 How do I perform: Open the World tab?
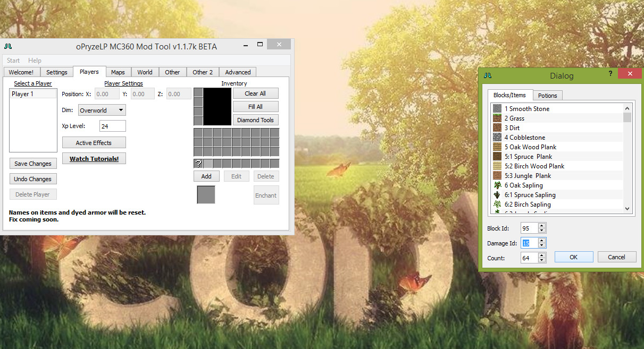point(145,72)
